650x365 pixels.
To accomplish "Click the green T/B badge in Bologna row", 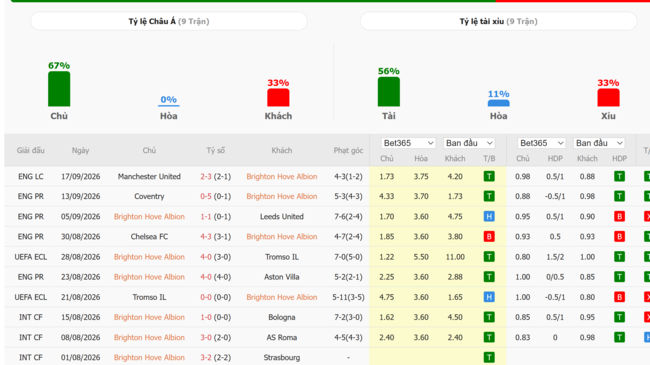I will (489, 317).
